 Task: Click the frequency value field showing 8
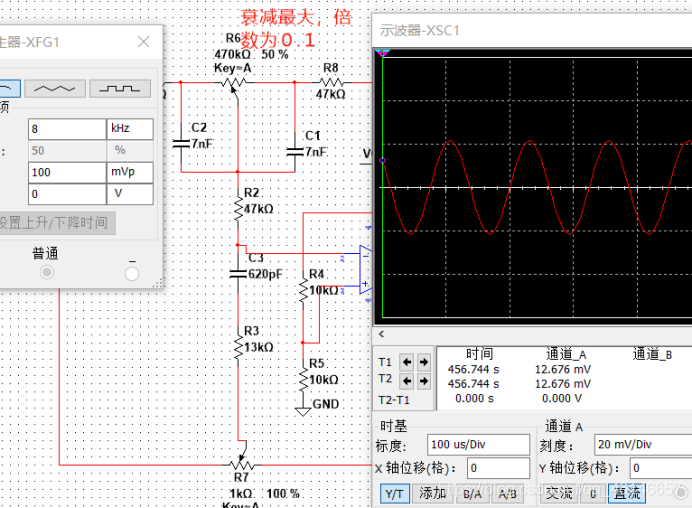click(x=67, y=129)
